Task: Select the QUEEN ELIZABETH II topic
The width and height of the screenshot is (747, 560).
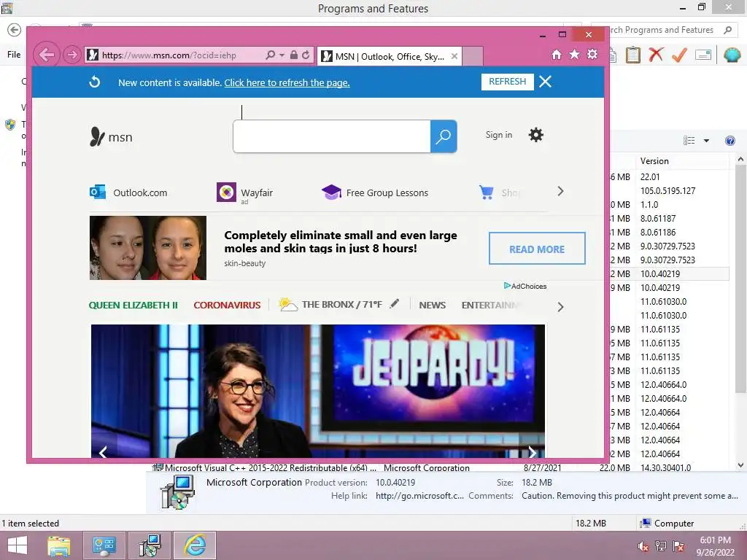Action: pyautogui.click(x=133, y=306)
